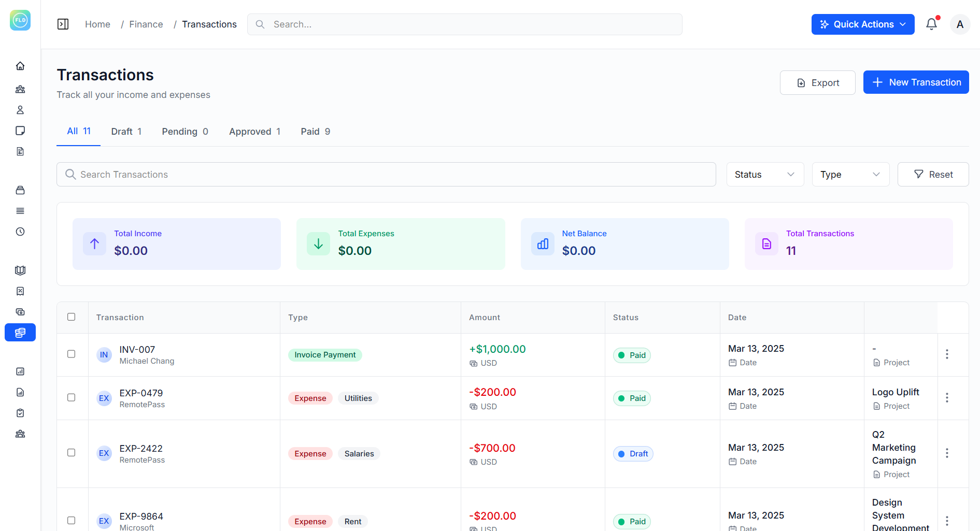Go to Finance breadcrumb
This screenshot has height=531, width=980.
[x=146, y=24]
